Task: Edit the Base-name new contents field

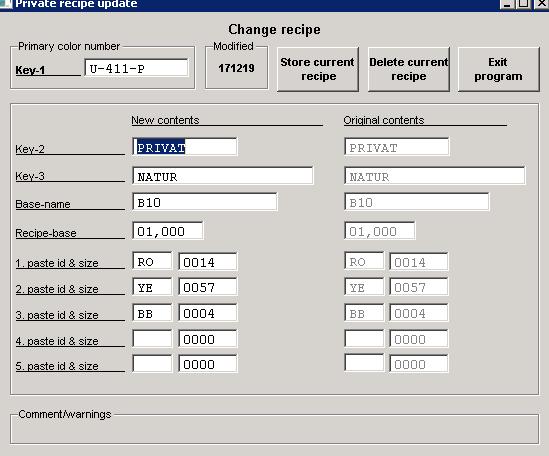Action: tap(204, 202)
